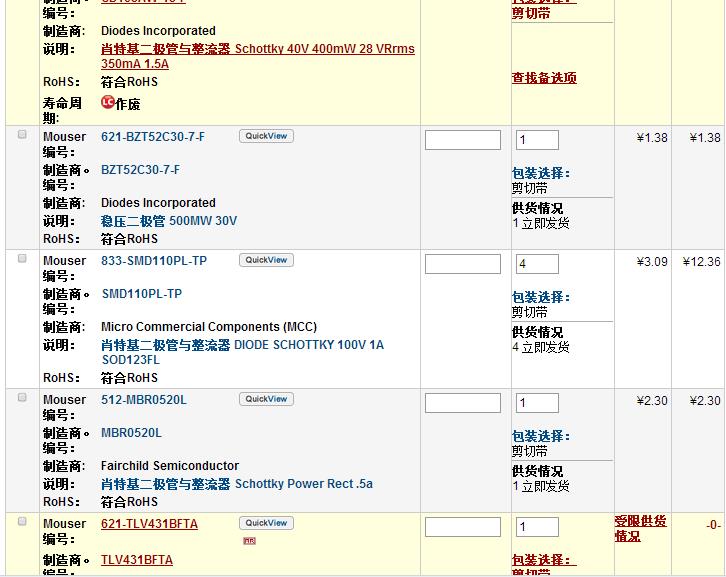Viewport: 726px width, 577px height.
Task: Open QuickView for 833-SMD110PL-TP
Action: (x=266, y=260)
